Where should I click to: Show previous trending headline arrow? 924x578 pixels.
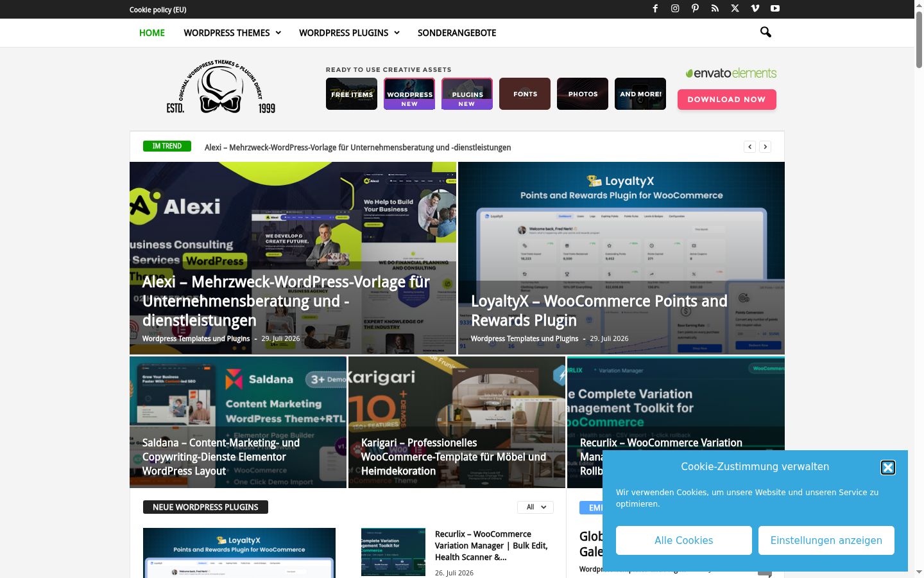coord(750,147)
